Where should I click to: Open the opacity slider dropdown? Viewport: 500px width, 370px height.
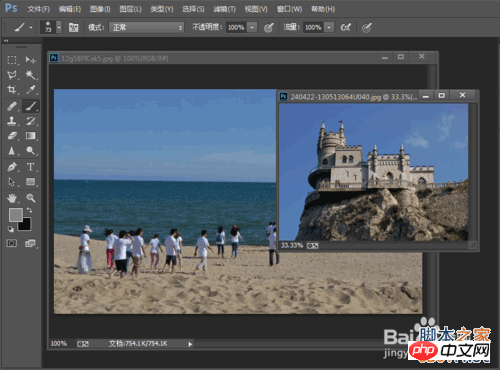tap(252, 27)
